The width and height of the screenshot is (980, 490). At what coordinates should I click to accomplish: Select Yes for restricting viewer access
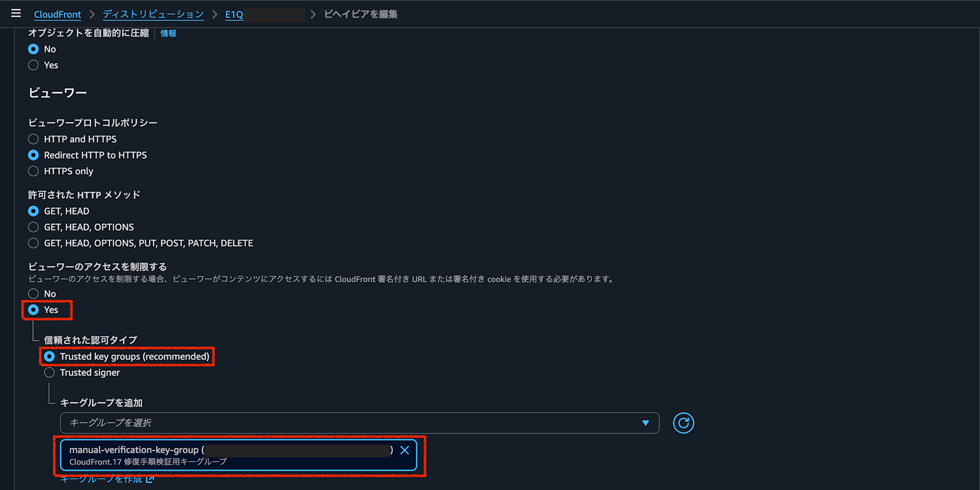(33, 310)
